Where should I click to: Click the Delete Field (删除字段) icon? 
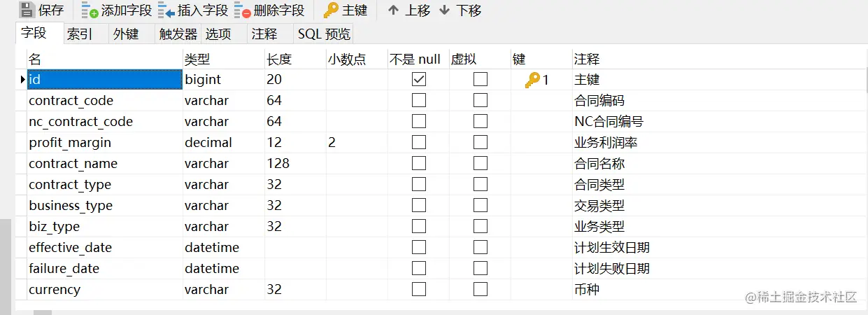point(243,10)
